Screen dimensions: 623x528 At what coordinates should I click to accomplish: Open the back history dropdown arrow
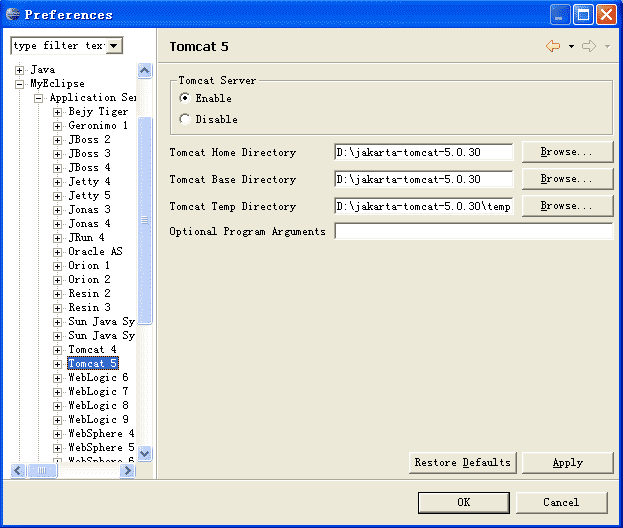[571, 46]
